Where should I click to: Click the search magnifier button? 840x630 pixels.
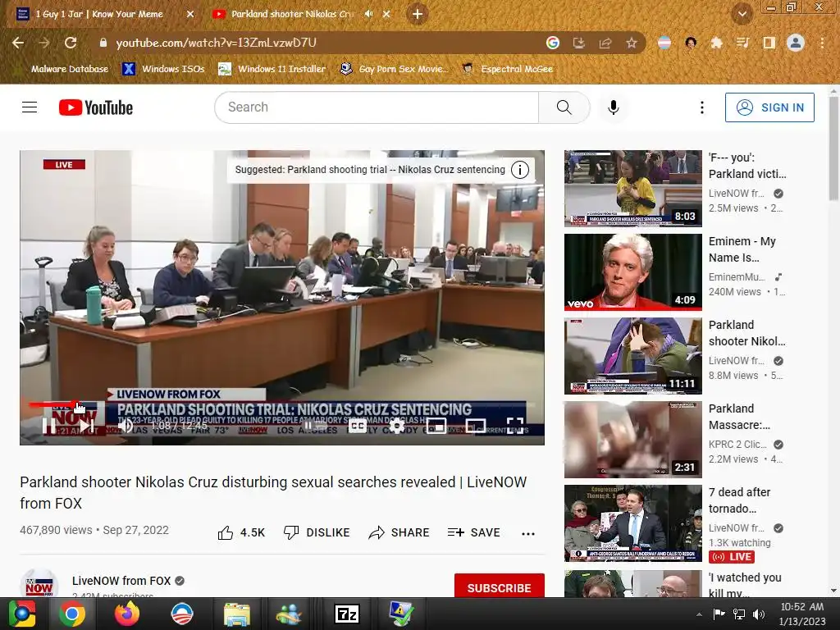click(564, 107)
